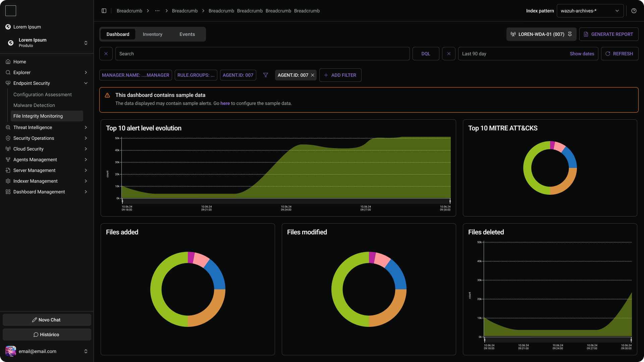Focus the Search input field
644x362 pixels.
point(263,54)
